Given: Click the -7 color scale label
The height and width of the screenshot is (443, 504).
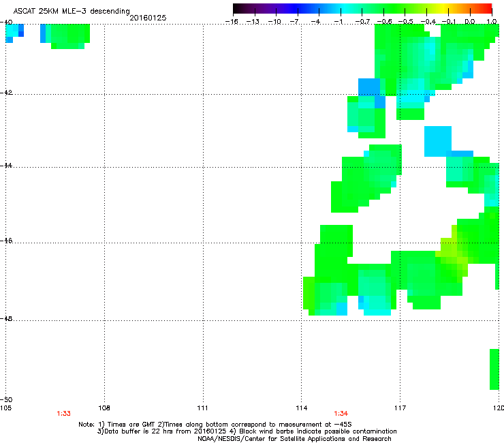Looking at the screenshot, I should [296, 22].
